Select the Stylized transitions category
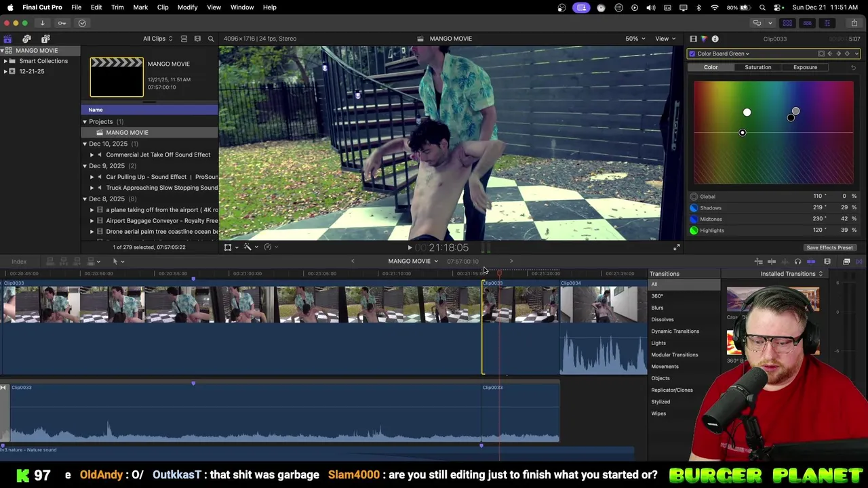Screen dimensions: 868x488 coord(660,401)
